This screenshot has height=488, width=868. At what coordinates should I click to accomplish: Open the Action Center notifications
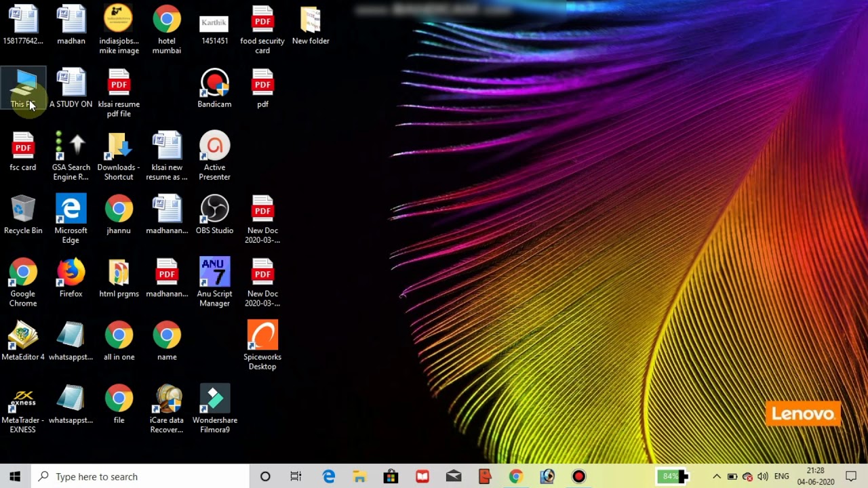coord(852,476)
